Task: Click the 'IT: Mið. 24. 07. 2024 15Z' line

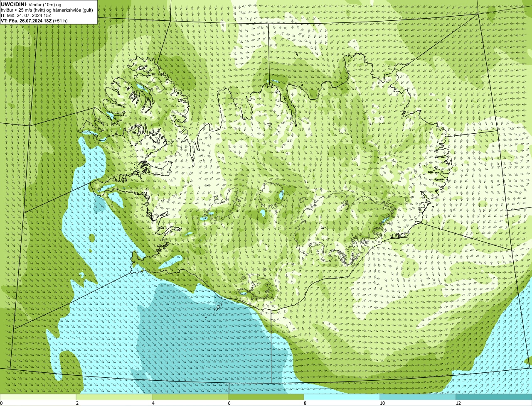Action: [26, 15]
